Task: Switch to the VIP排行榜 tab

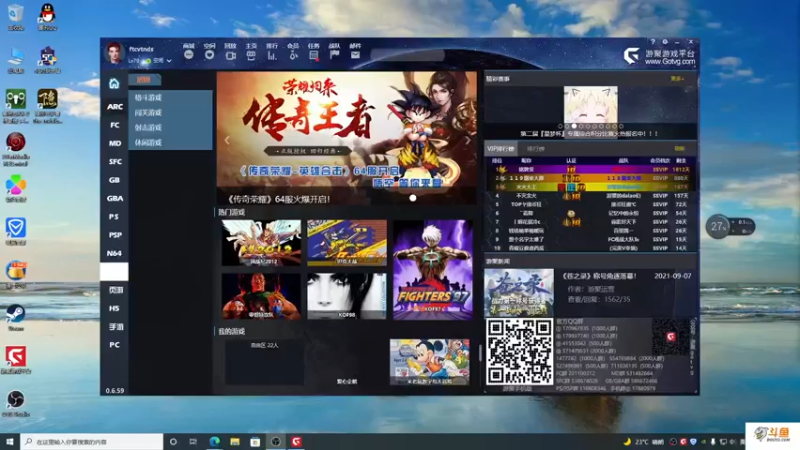Action: click(501, 149)
